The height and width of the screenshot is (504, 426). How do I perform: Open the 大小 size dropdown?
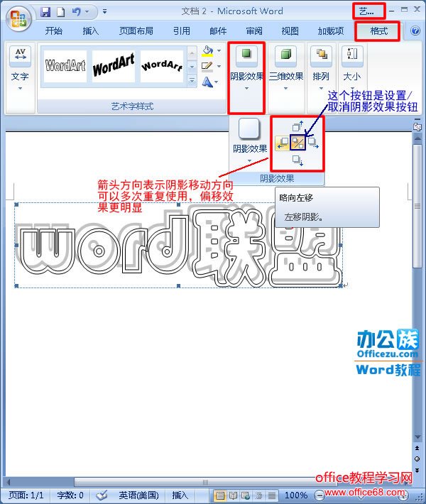pyautogui.click(x=352, y=68)
